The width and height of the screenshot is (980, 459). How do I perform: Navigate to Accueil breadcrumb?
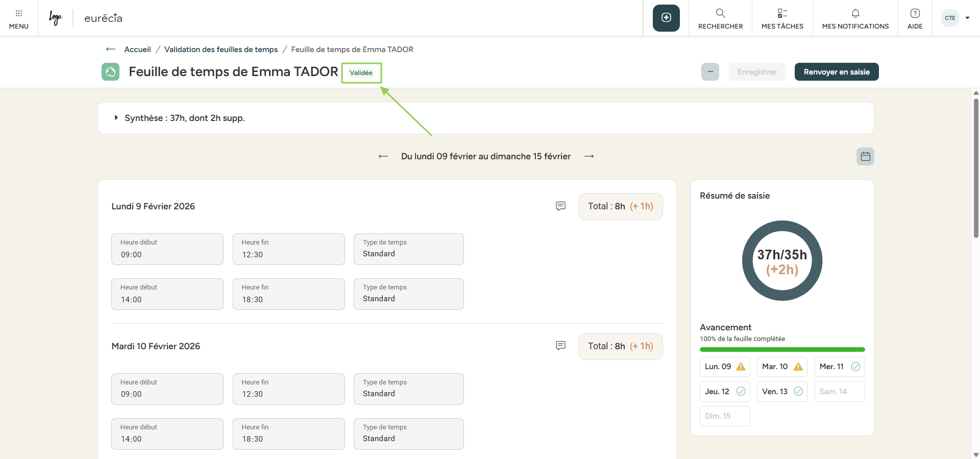click(x=137, y=50)
